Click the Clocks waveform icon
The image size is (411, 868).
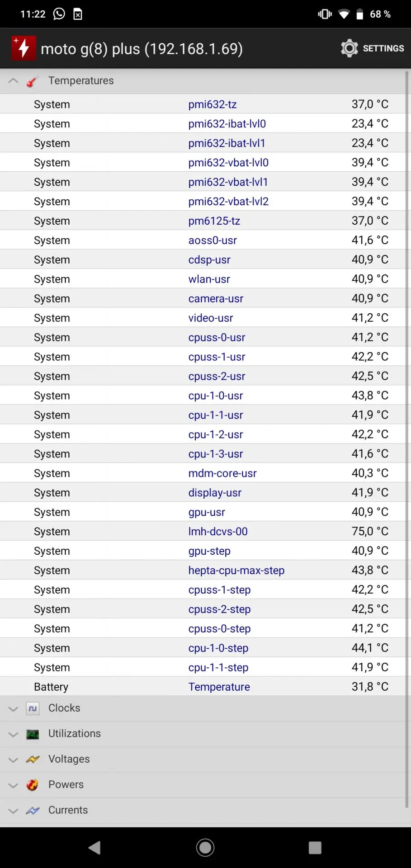tap(33, 708)
